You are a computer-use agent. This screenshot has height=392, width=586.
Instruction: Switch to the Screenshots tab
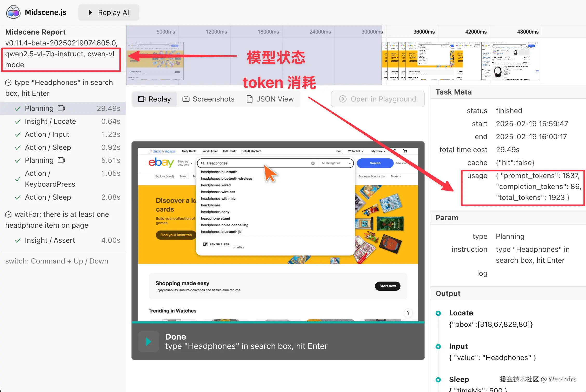(208, 99)
